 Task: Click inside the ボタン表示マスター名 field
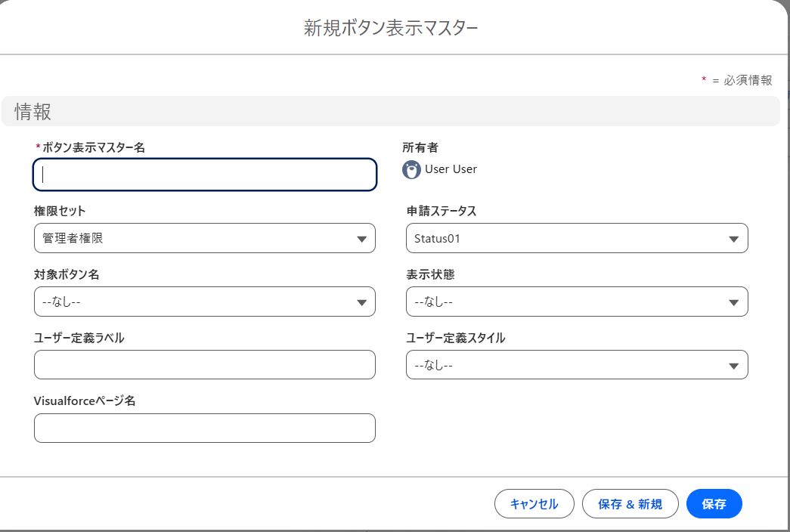[204, 174]
